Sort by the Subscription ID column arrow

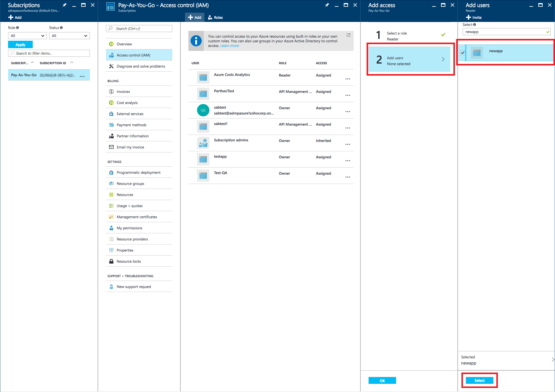[x=72, y=62]
